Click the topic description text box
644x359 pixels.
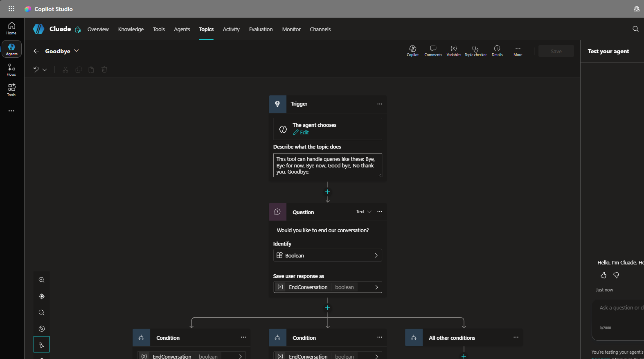327,165
